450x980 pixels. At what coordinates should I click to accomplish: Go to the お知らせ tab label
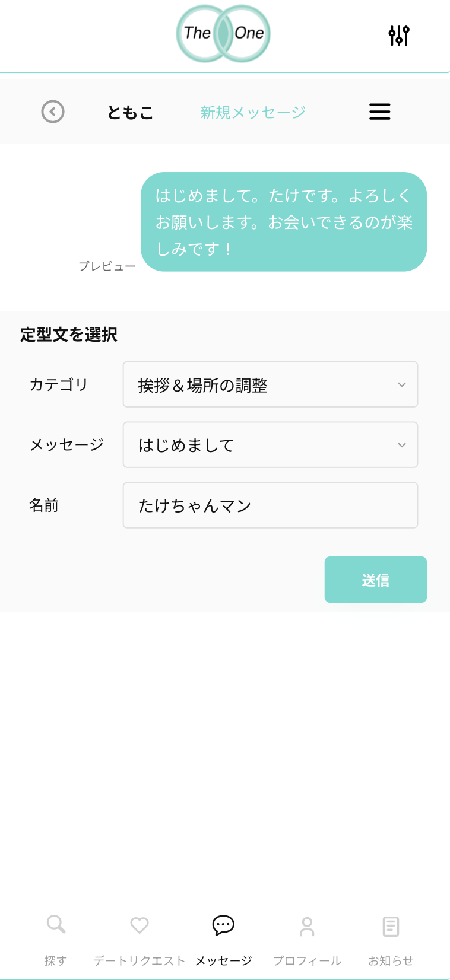[x=391, y=960]
